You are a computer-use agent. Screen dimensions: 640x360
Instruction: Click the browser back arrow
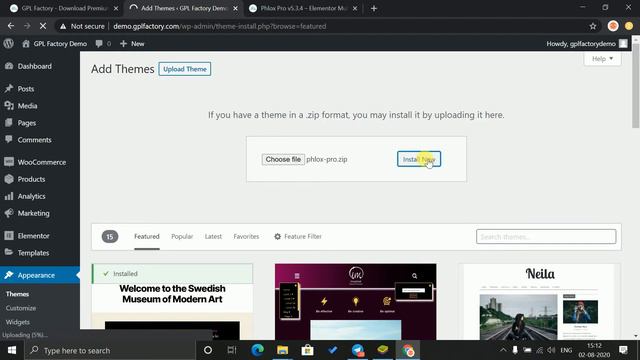point(11,26)
